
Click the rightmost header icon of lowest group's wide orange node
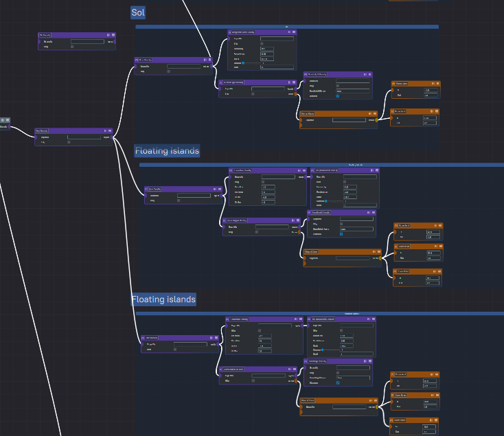click(376, 401)
